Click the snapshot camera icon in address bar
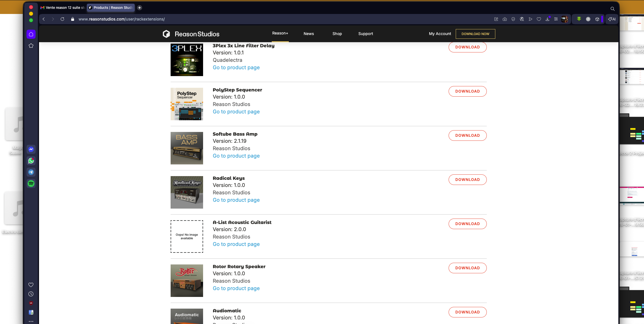The height and width of the screenshot is (324, 644). (x=505, y=19)
